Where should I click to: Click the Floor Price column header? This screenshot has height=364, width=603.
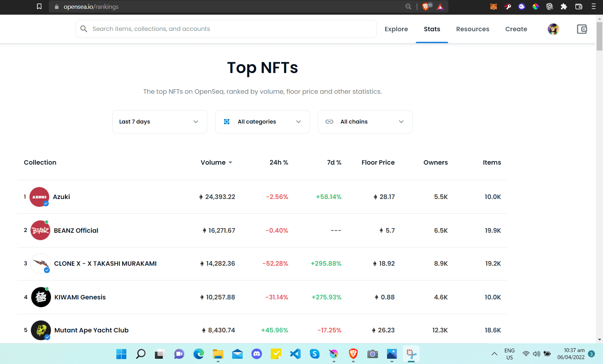[x=378, y=163]
